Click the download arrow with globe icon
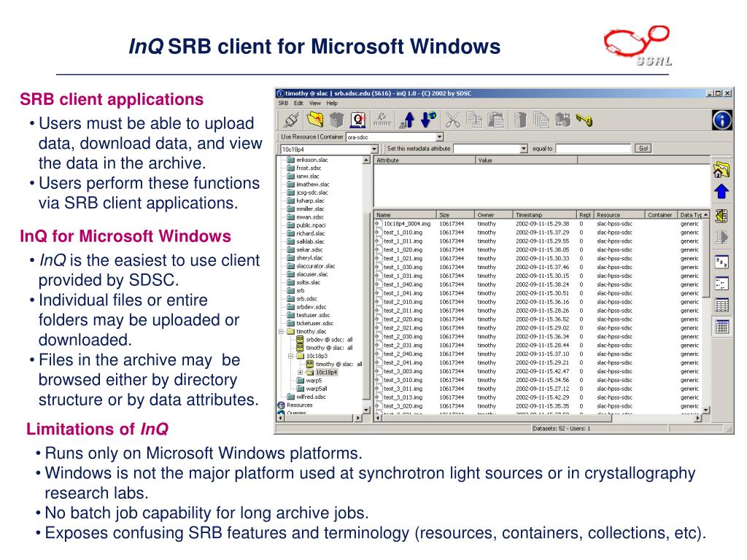Viewport: 747px width, 560px height. pos(428,120)
